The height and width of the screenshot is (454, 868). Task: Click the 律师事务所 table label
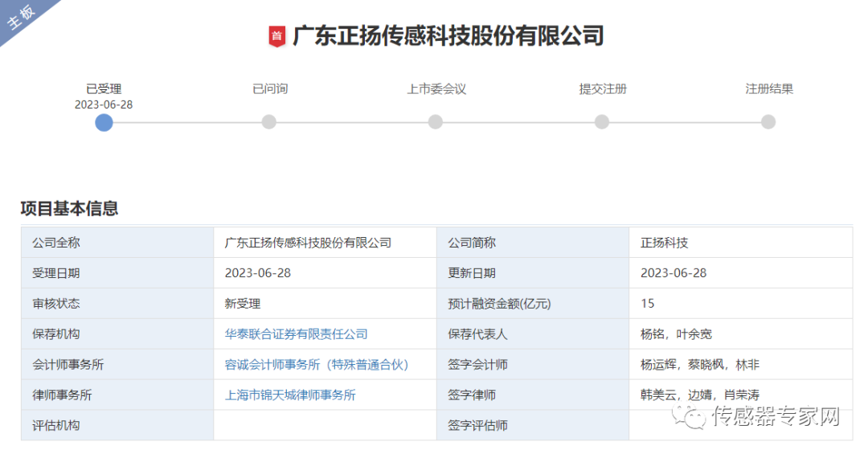coord(62,395)
